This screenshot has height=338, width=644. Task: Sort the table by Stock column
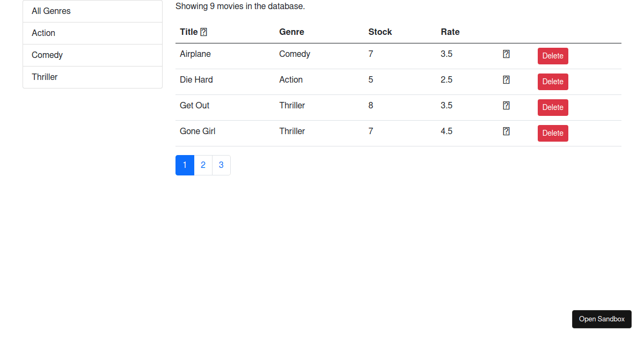pyautogui.click(x=380, y=32)
